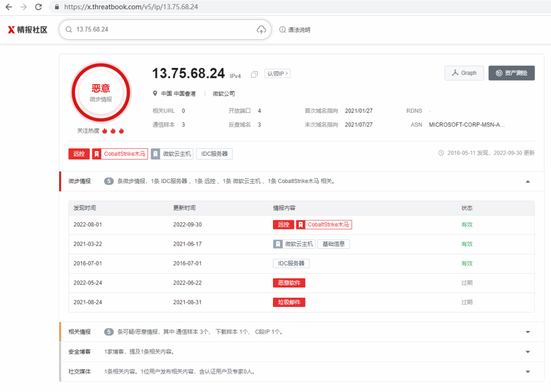Viewport: 551px width, 392px height.
Task: Open the 语法说明 syntax help link
Action: 295,30
